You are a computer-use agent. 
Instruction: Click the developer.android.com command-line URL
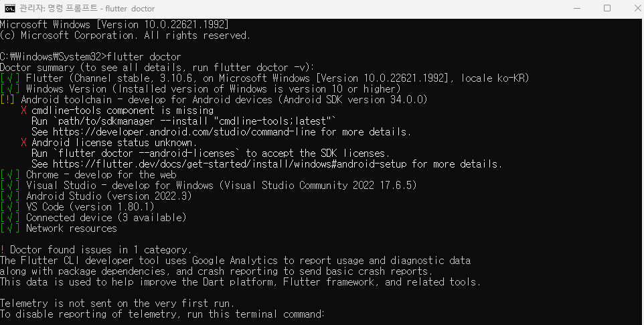(184, 132)
